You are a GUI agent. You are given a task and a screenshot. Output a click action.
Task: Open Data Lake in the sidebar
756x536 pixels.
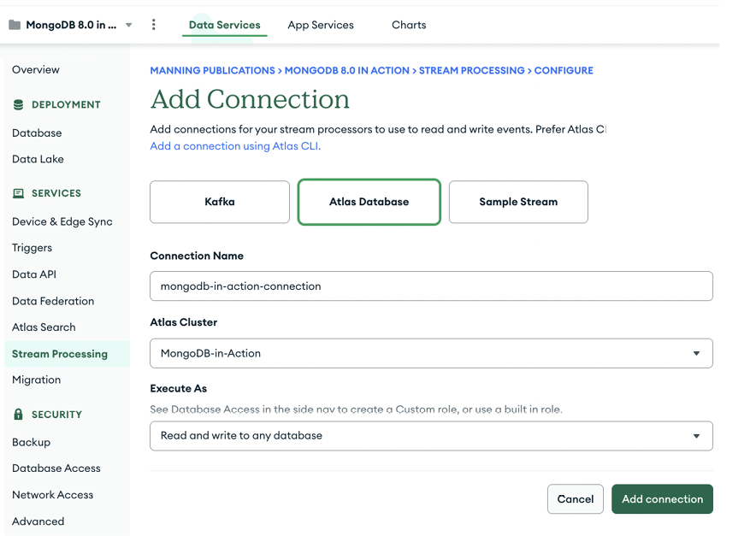[38, 159]
